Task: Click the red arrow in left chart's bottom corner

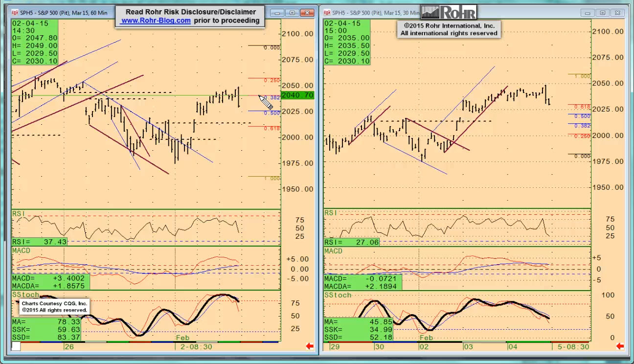Action: 309,346
